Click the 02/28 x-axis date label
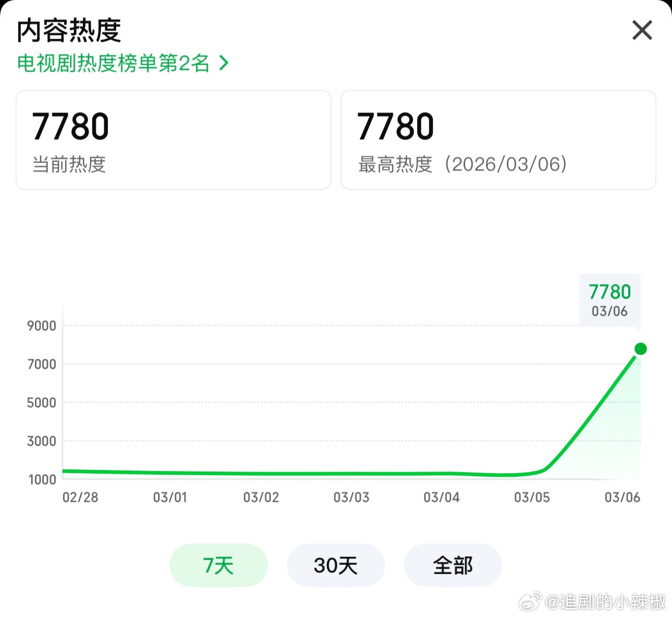The width and height of the screenshot is (672, 618). pyautogui.click(x=80, y=497)
